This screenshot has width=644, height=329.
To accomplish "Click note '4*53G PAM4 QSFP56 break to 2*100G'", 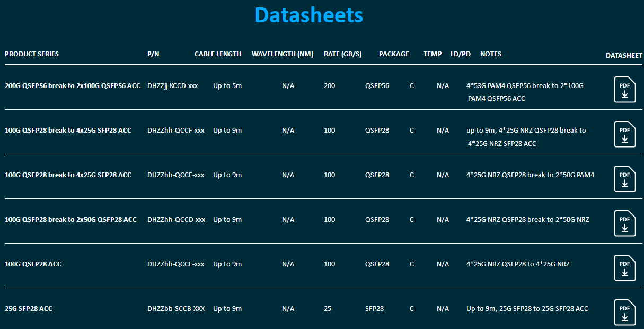I will (525, 85).
